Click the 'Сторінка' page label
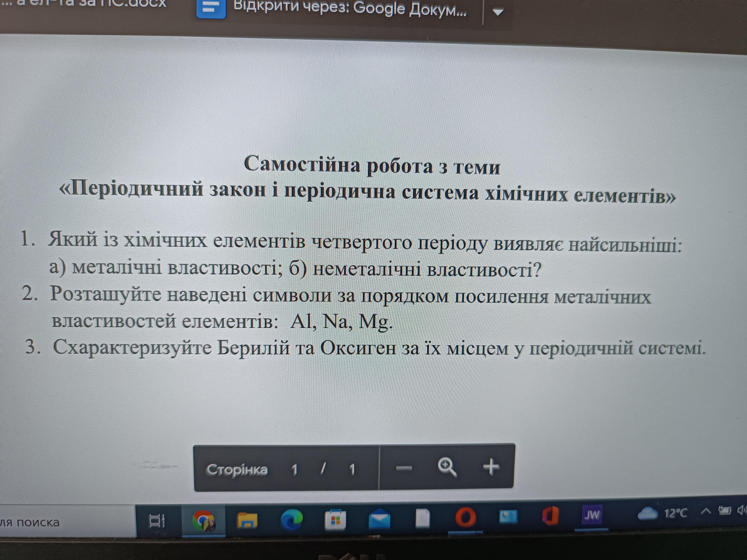The height and width of the screenshot is (560, 747). [x=237, y=469]
